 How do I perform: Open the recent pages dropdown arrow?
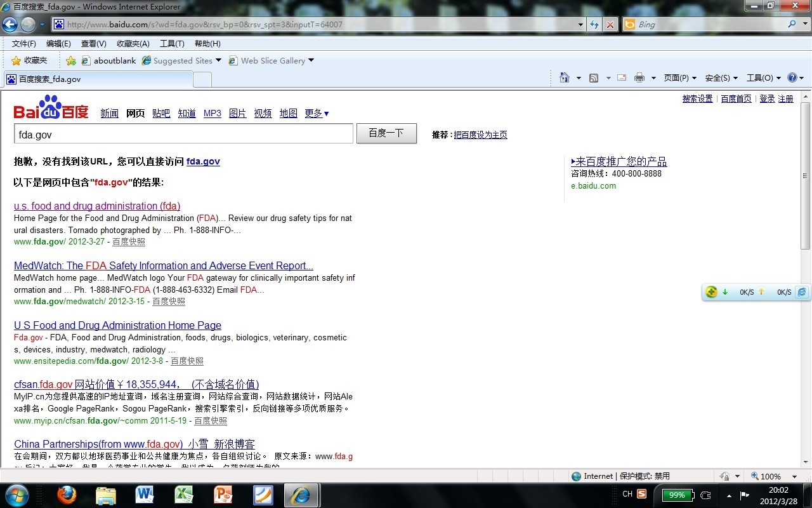[x=43, y=25]
